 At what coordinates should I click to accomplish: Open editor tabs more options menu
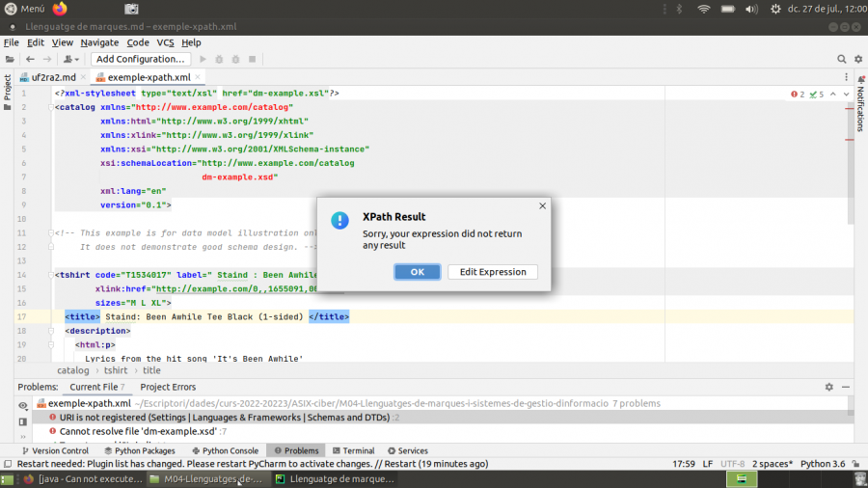(846, 77)
